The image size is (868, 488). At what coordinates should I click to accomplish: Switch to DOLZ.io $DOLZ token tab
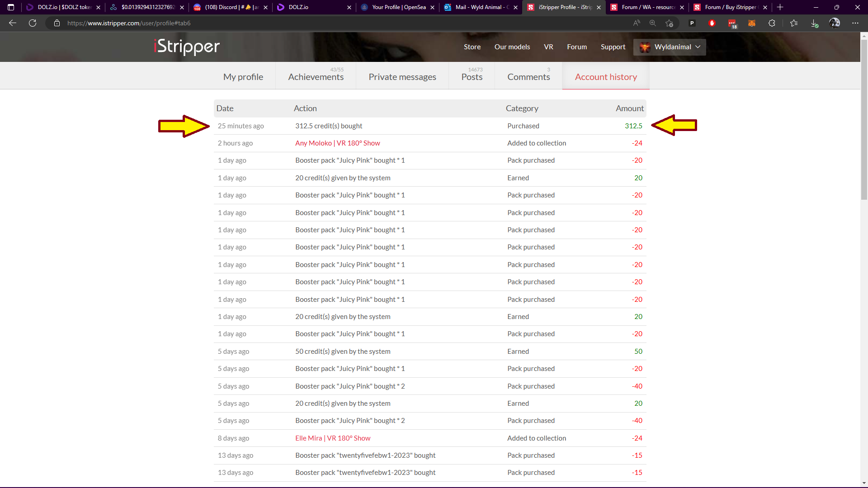64,7
